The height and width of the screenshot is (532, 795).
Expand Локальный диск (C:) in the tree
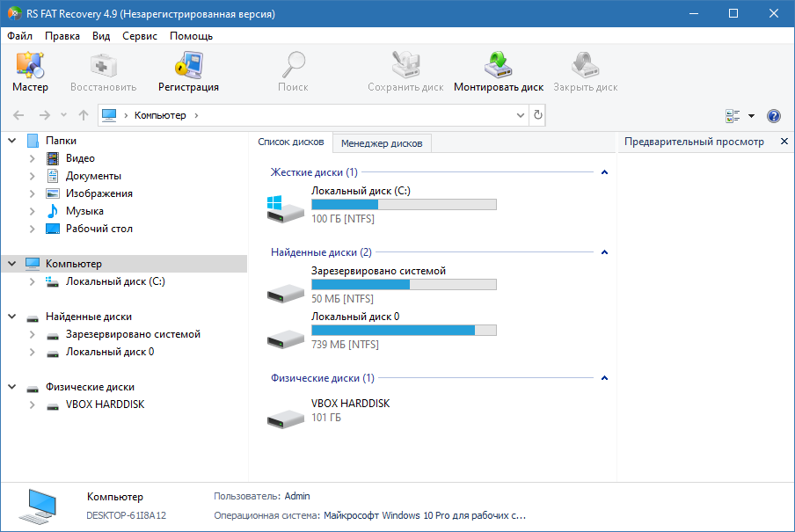[x=32, y=281]
